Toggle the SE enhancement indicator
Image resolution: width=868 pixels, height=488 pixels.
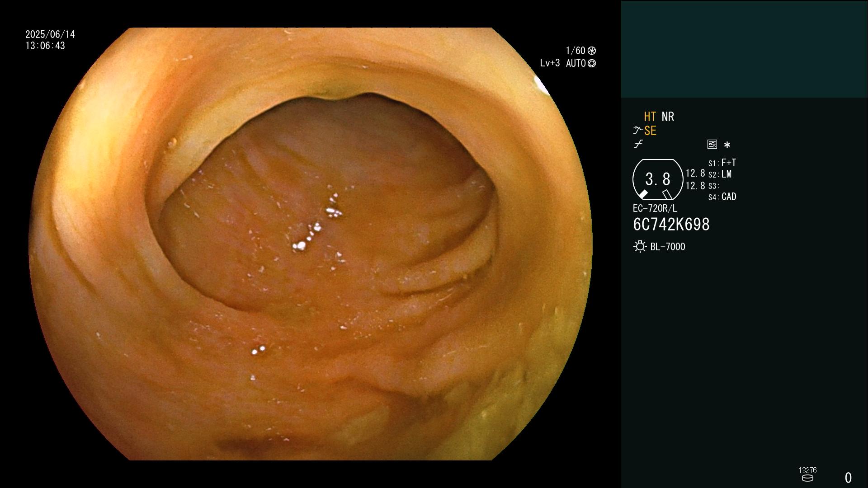click(650, 131)
